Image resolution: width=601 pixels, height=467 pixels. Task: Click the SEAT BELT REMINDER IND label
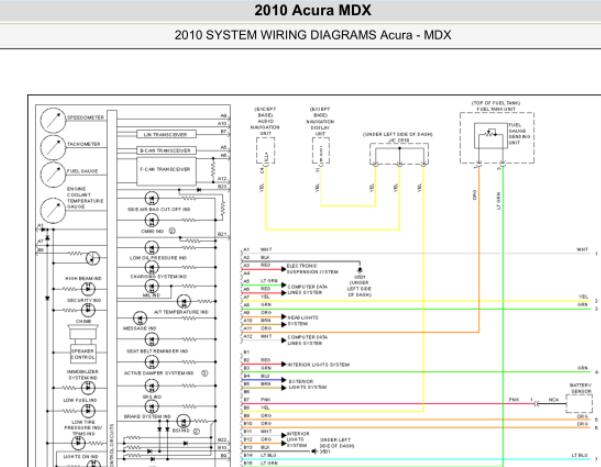[x=157, y=351]
